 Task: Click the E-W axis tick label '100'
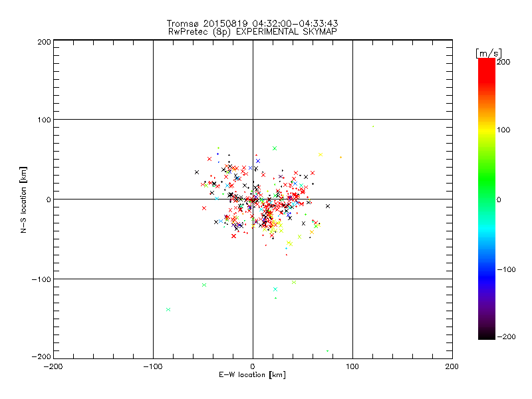pyautogui.click(x=352, y=366)
